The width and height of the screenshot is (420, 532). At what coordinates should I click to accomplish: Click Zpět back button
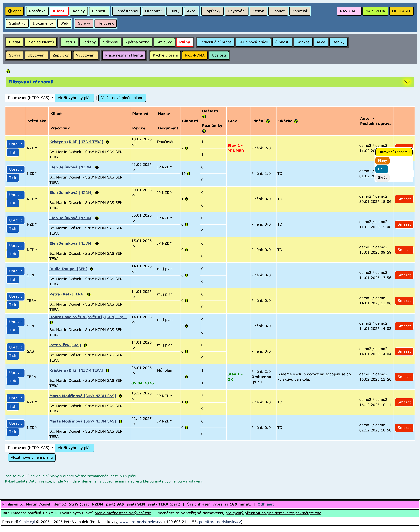15,11
